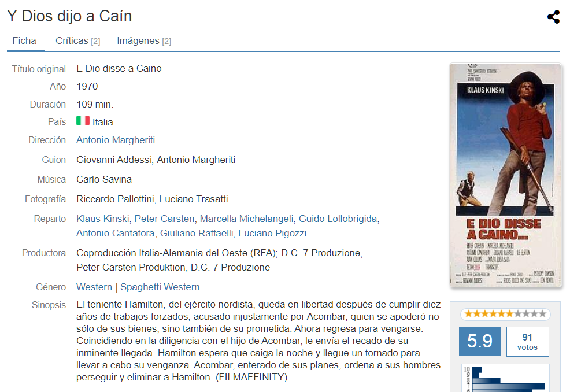
Task: Open the Spaghetti Western genre
Action: tap(160, 287)
